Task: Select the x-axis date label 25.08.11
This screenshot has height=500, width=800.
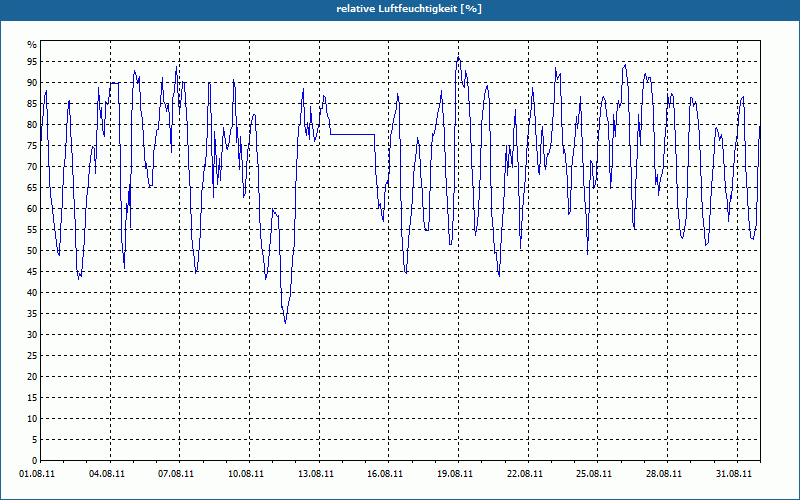Action: pyautogui.click(x=594, y=474)
